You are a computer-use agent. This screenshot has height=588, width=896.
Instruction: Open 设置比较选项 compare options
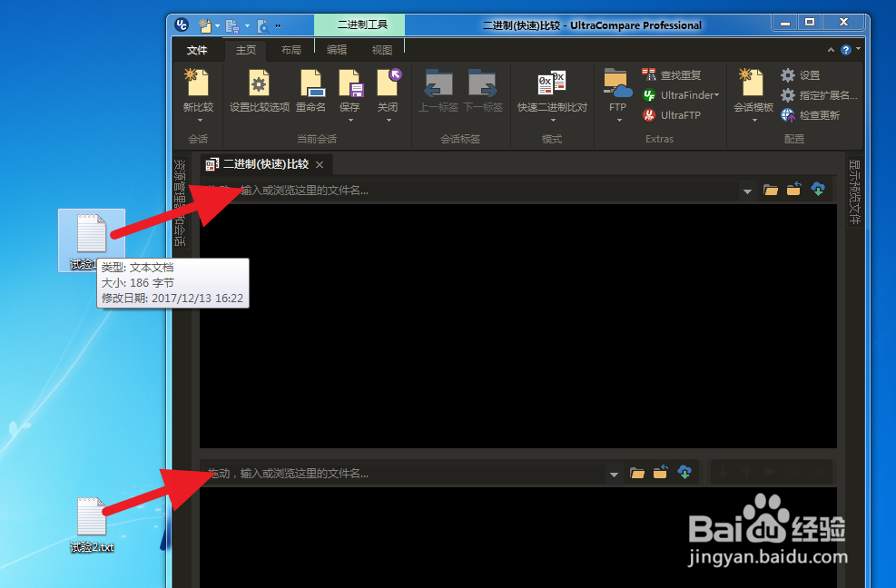pyautogui.click(x=260, y=90)
